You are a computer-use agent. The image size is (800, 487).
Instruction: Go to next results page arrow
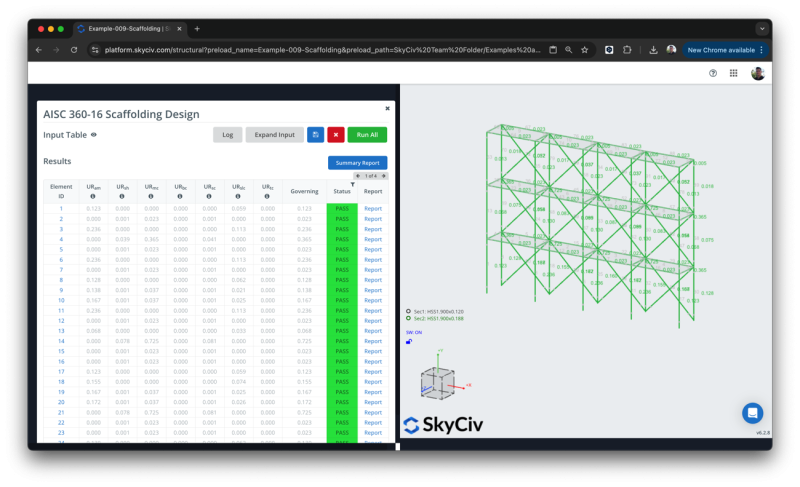point(385,176)
